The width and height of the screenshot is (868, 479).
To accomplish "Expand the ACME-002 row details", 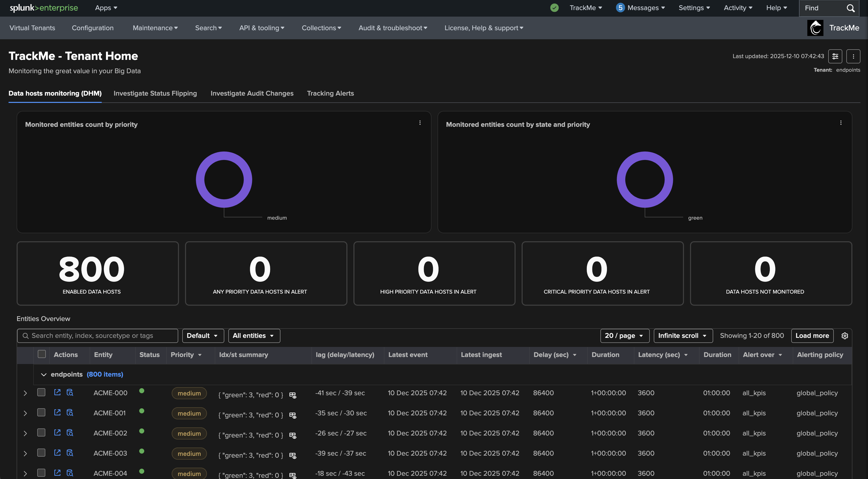I will point(25,433).
